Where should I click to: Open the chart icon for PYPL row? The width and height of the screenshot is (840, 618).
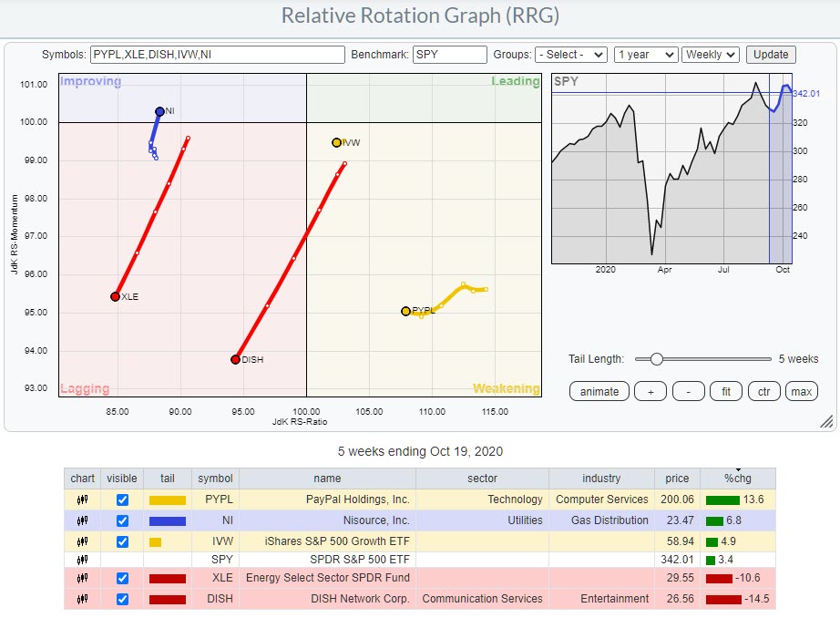[x=83, y=500]
